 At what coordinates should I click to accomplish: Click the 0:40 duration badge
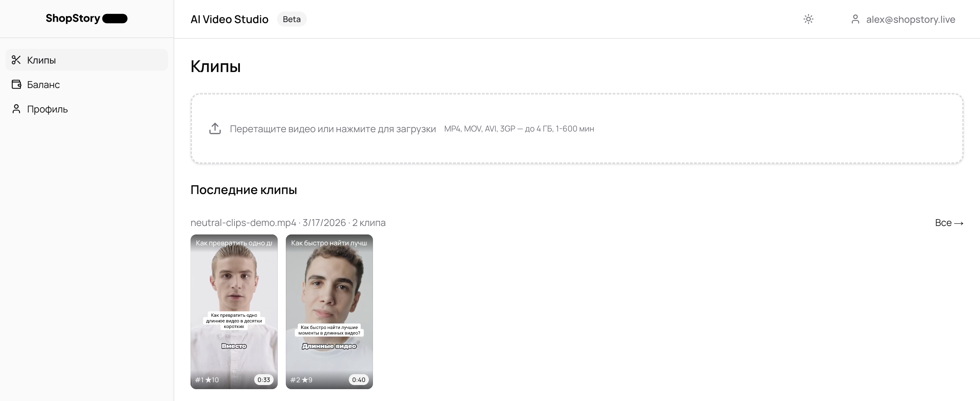[x=358, y=380]
